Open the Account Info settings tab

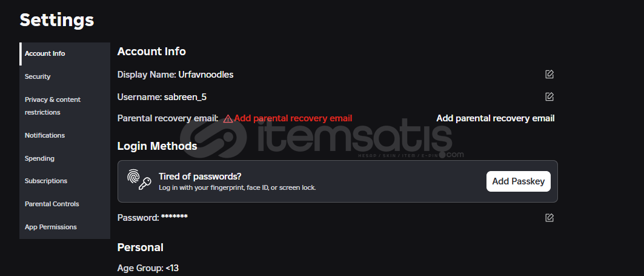(x=65, y=53)
